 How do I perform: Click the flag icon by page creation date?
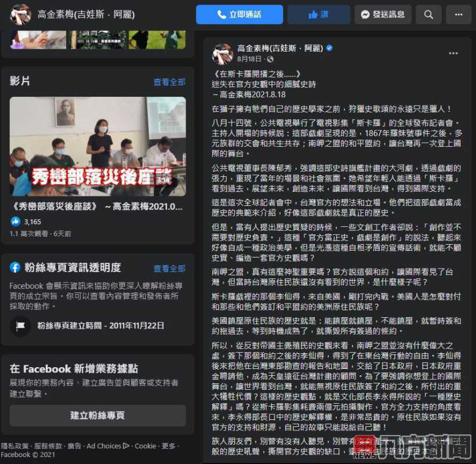[x=20, y=326]
